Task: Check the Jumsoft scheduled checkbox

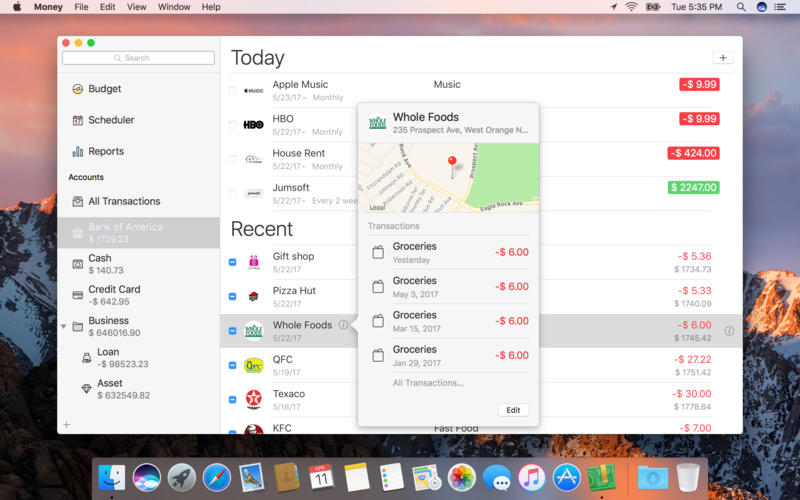Action: tap(232, 193)
